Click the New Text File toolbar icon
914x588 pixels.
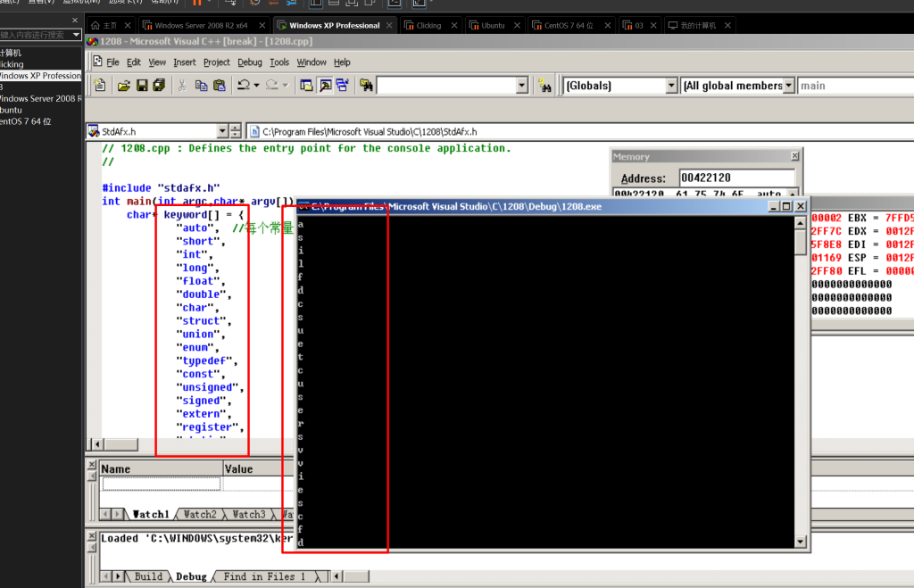100,86
